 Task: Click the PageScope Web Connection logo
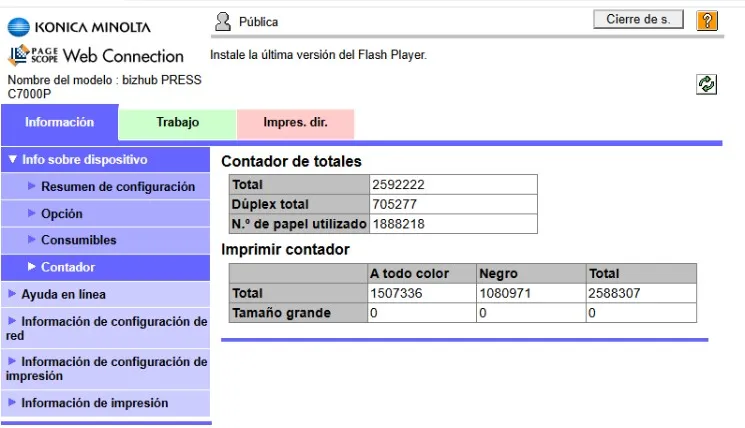coord(96,56)
